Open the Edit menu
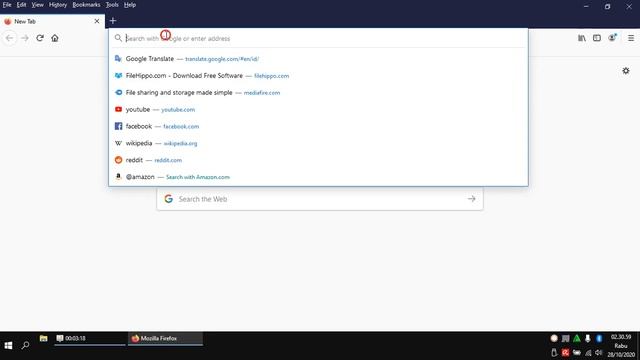Screen dimensions: 640x360 21,5
